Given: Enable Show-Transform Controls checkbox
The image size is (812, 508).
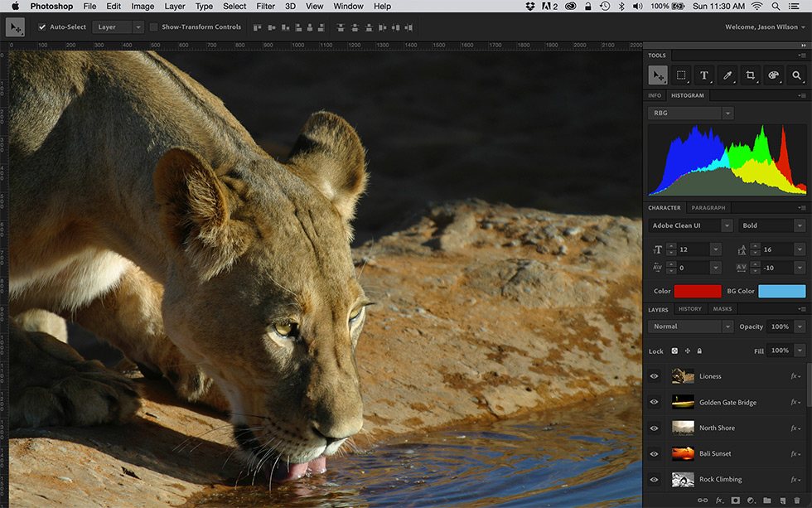Looking at the screenshot, I should coord(154,27).
